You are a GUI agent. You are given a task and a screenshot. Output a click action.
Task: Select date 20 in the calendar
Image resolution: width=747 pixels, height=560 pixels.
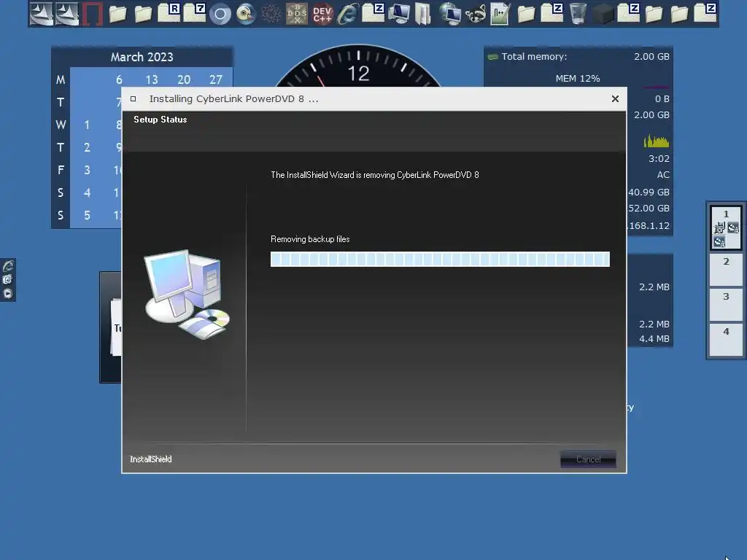point(183,79)
